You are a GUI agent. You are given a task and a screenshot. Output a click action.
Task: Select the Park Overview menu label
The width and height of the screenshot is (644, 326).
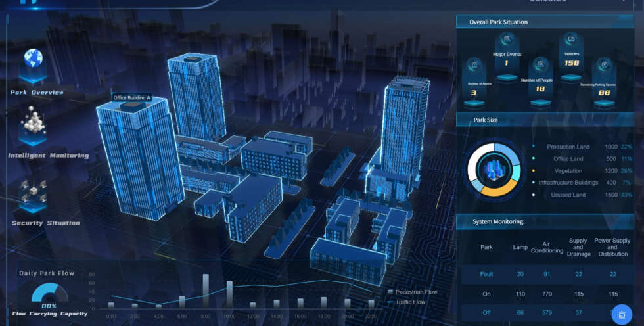pyautogui.click(x=37, y=93)
